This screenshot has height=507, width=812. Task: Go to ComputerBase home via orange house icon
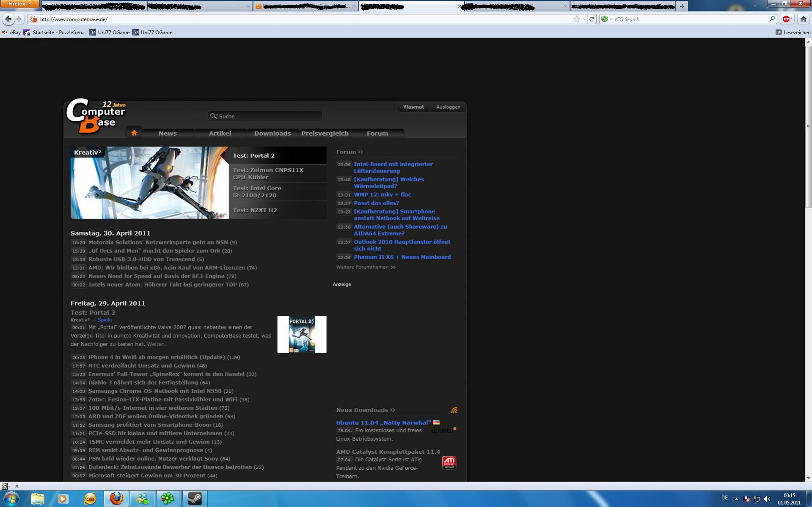coord(134,133)
